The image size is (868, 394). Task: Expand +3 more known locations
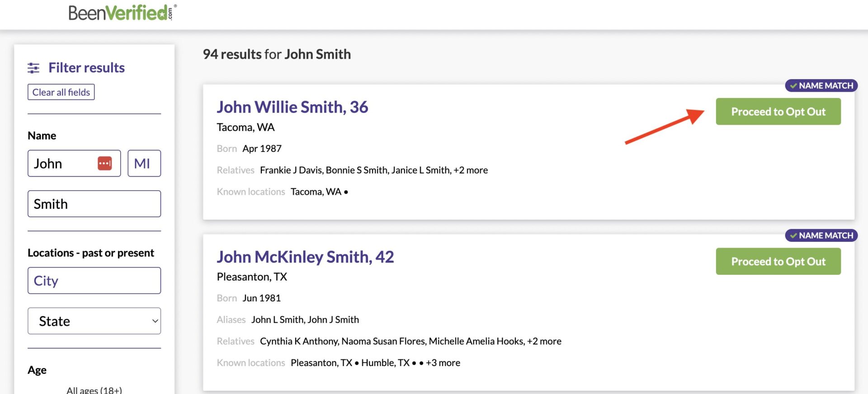(x=443, y=363)
